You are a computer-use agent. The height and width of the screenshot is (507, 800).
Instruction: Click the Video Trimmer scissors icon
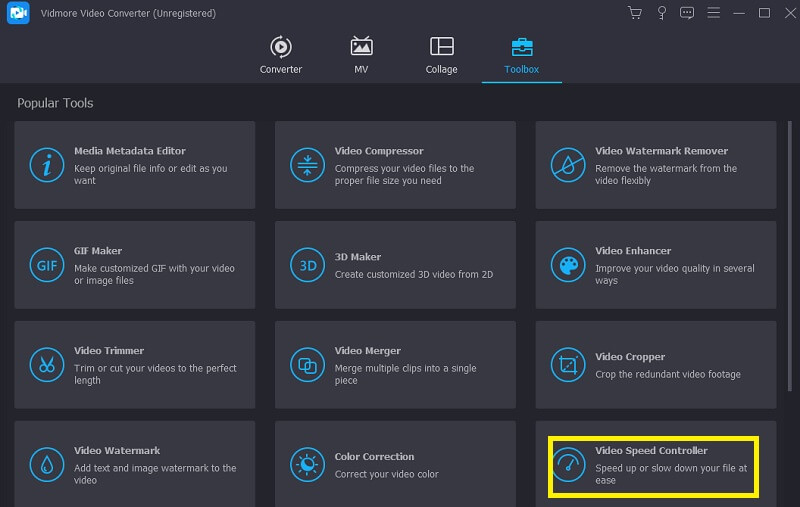click(x=46, y=365)
